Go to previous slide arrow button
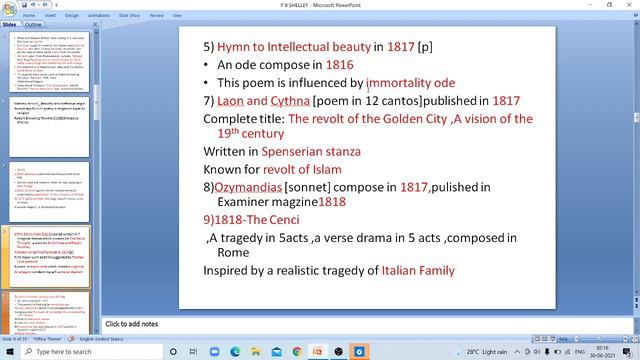Viewport: 640px width, 360px height. click(x=636, y=300)
